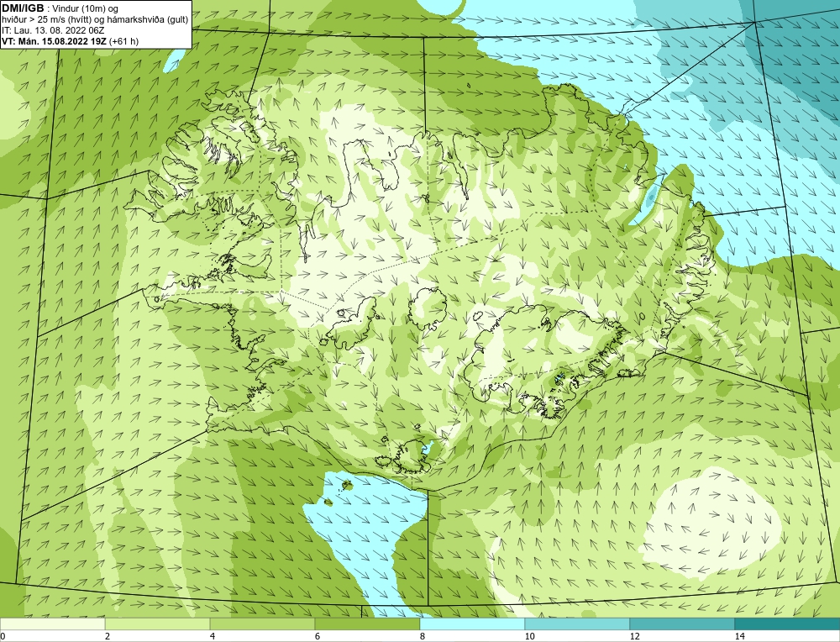Click the 6–8 m/s dark green legend swatch

pos(368,624)
